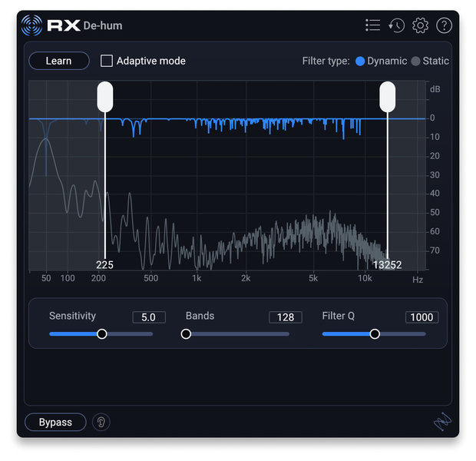Viewport: 476px width, 461px height.
Task: Click the Bypass button
Action: coord(55,422)
